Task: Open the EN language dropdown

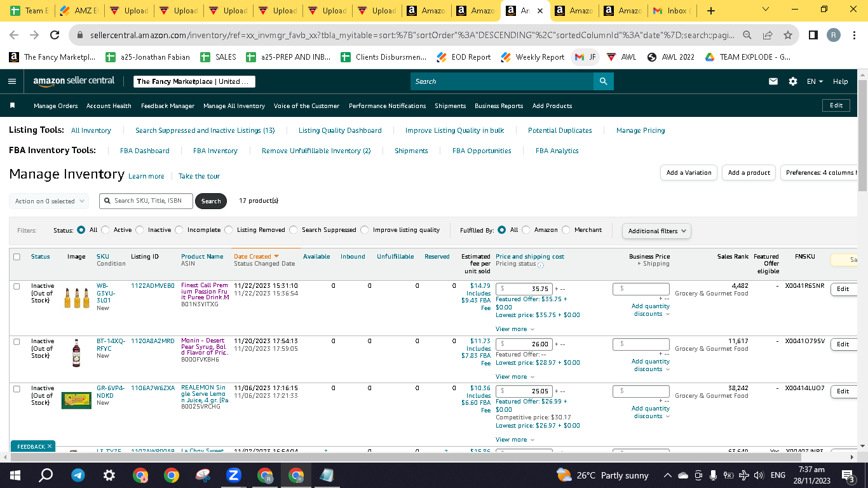Action: pyautogui.click(x=815, y=81)
